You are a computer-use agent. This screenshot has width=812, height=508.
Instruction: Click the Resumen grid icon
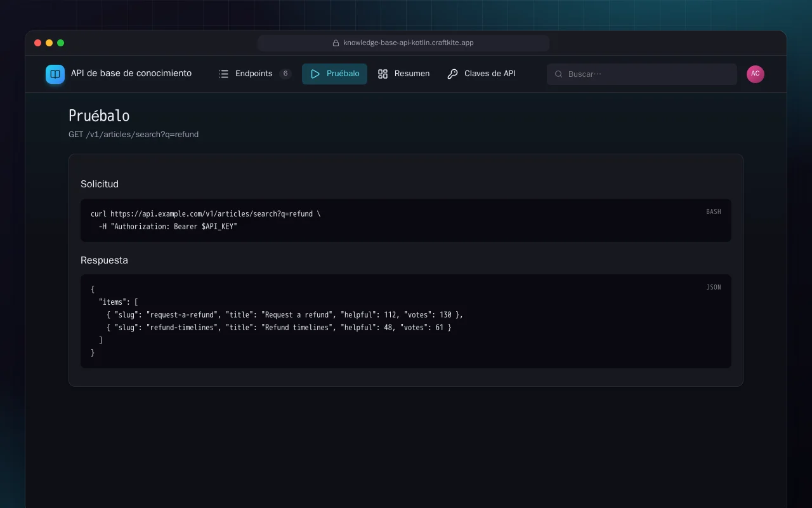(383, 74)
